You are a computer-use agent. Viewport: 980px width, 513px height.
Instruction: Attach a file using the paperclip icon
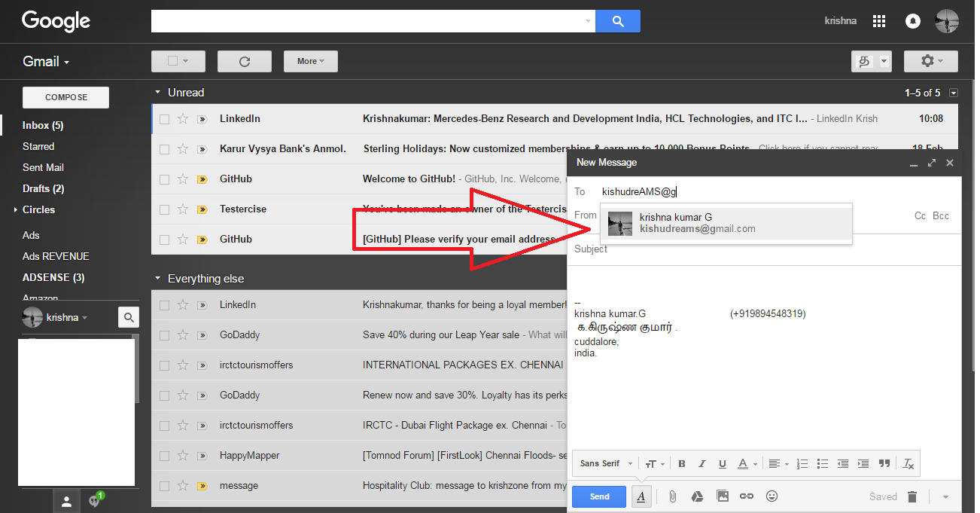[x=672, y=496]
